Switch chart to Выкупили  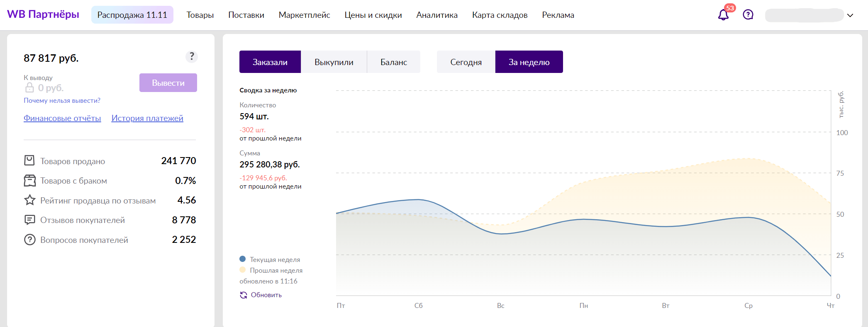coord(334,62)
